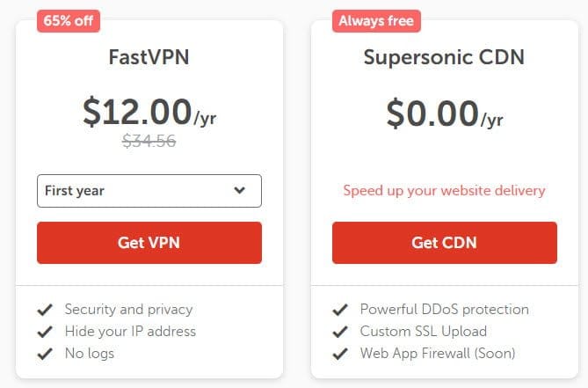588x388 pixels.
Task: Select the Supersonic CDN title
Action: (x=444, y=59)
